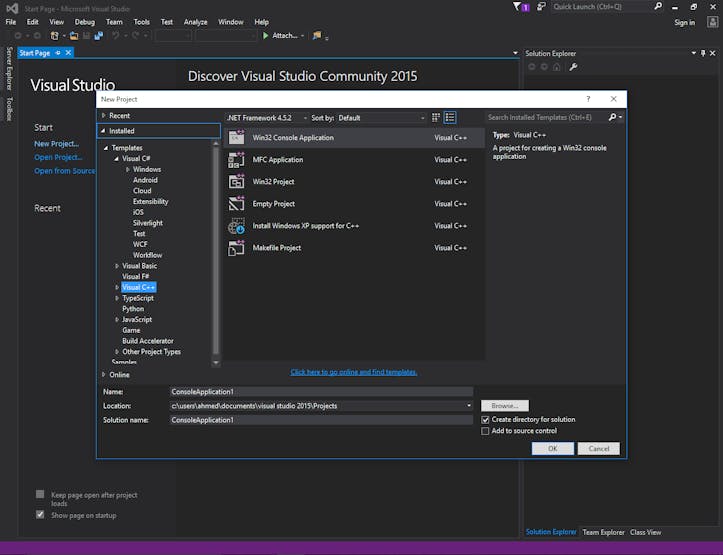
Task: Click the Win32 Project template icon
Action: pos(237,182)
